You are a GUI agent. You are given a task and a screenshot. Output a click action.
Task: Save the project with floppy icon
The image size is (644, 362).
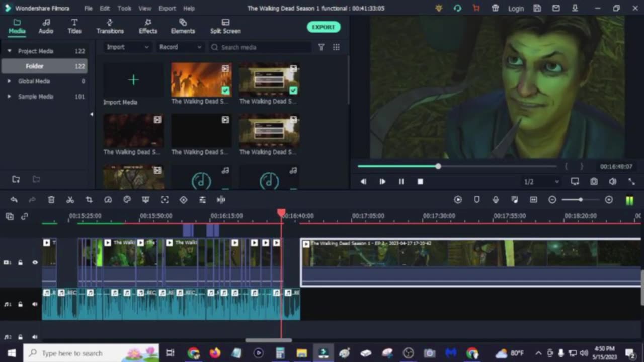[537, 8]
